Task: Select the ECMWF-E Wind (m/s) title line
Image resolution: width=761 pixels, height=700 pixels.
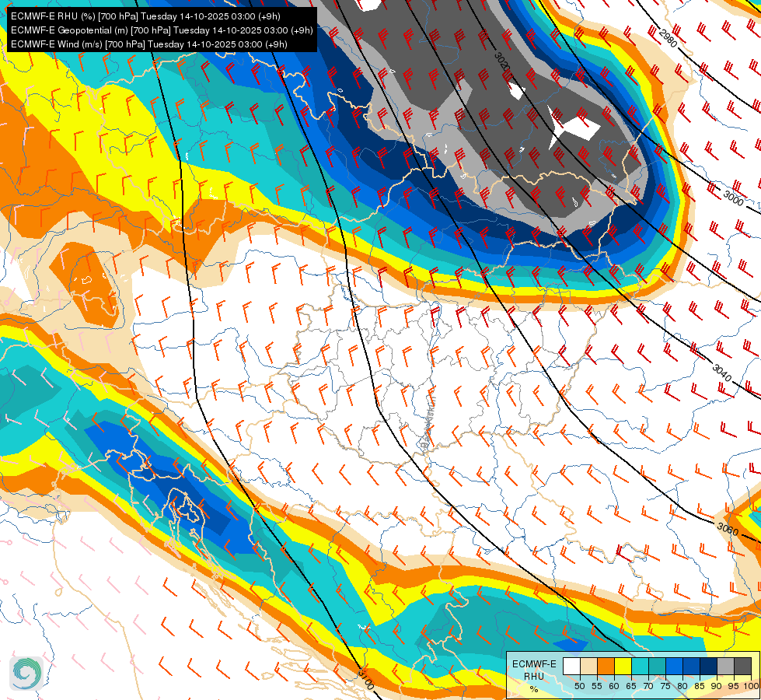Action: click(x=149, y=44)
